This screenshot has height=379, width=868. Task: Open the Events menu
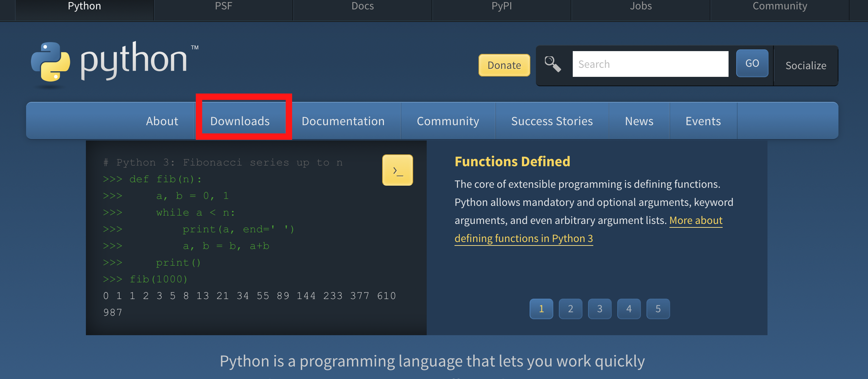[703, 121]
